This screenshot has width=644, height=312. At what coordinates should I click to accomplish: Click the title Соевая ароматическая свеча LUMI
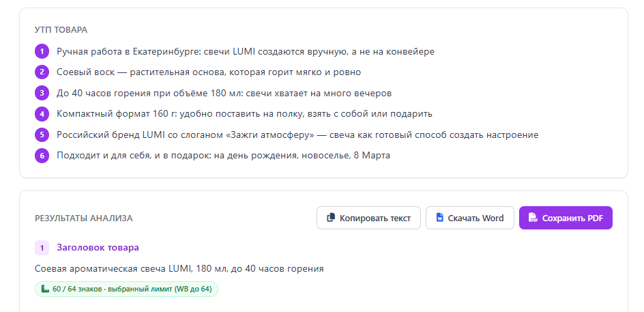179,269
